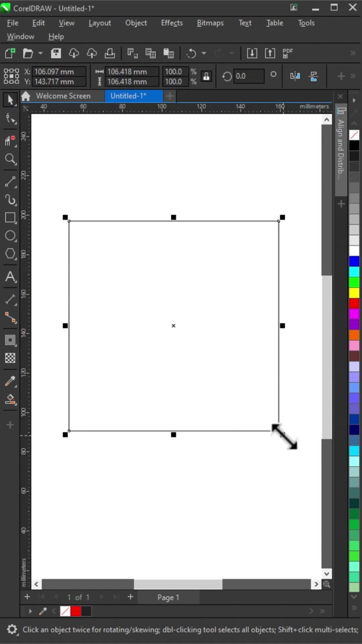
Task: Toggle mirror horizontally button
Action: click(295, 76)
